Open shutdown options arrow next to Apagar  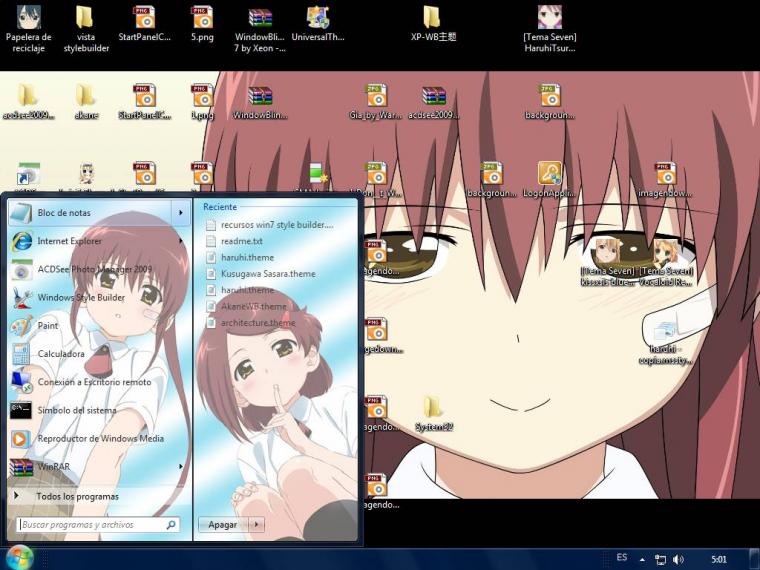tap(257, 524)
